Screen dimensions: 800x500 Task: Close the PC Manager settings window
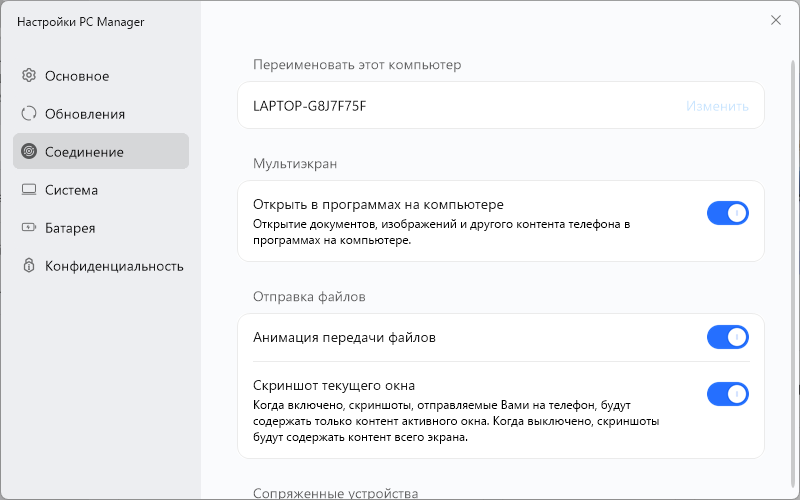pos(776,20)
